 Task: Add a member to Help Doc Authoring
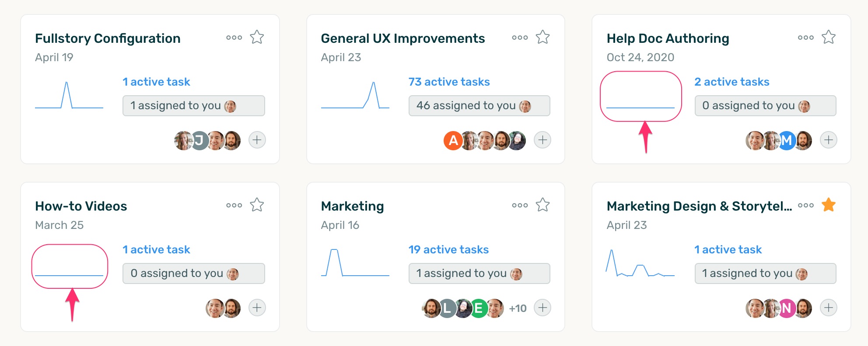coord(828,140)
